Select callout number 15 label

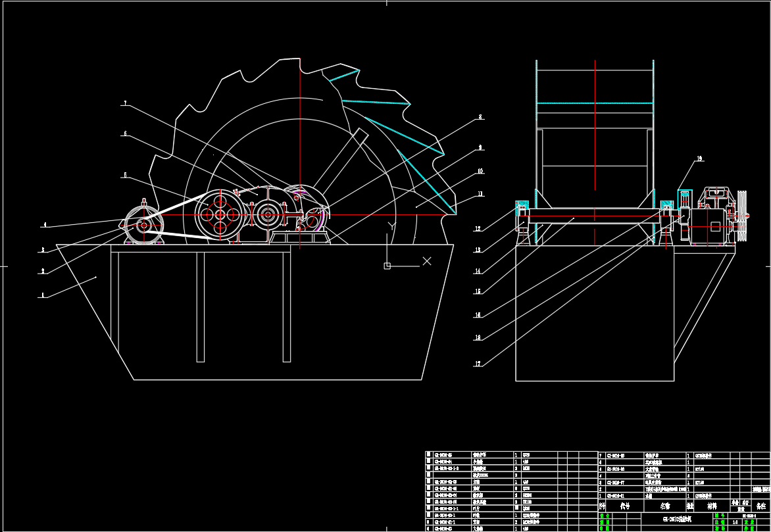[478, 291]
